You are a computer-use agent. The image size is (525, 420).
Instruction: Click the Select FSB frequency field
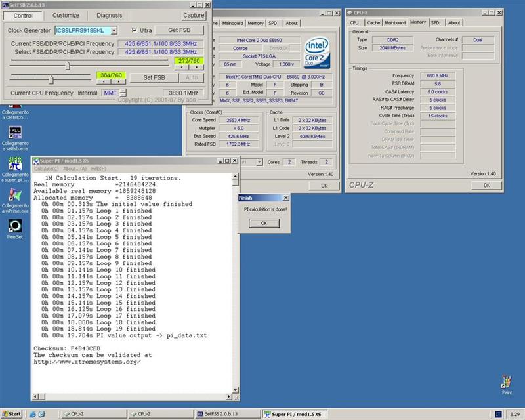pos(161,52)
